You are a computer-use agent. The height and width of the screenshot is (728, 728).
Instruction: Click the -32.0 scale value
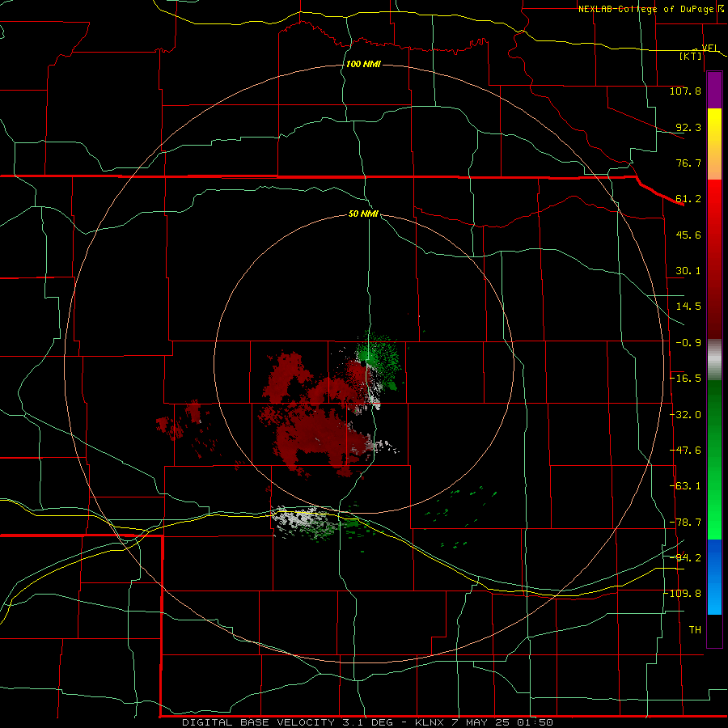[x=686, y=415]
